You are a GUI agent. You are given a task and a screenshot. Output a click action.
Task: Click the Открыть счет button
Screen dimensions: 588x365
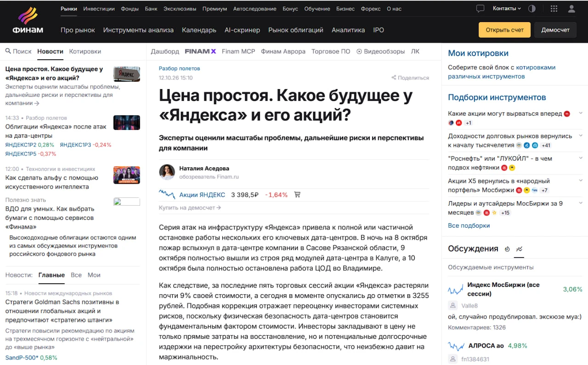504,30
